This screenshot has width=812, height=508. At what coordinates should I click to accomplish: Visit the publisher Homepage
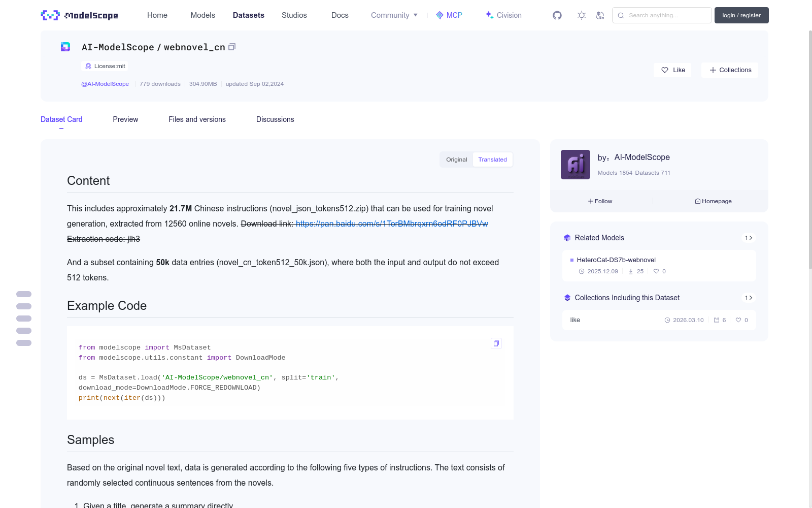(713, 201)
